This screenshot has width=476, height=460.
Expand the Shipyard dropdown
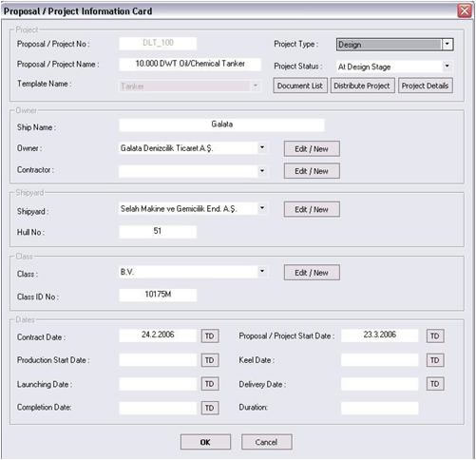click(x=262, y=208)
